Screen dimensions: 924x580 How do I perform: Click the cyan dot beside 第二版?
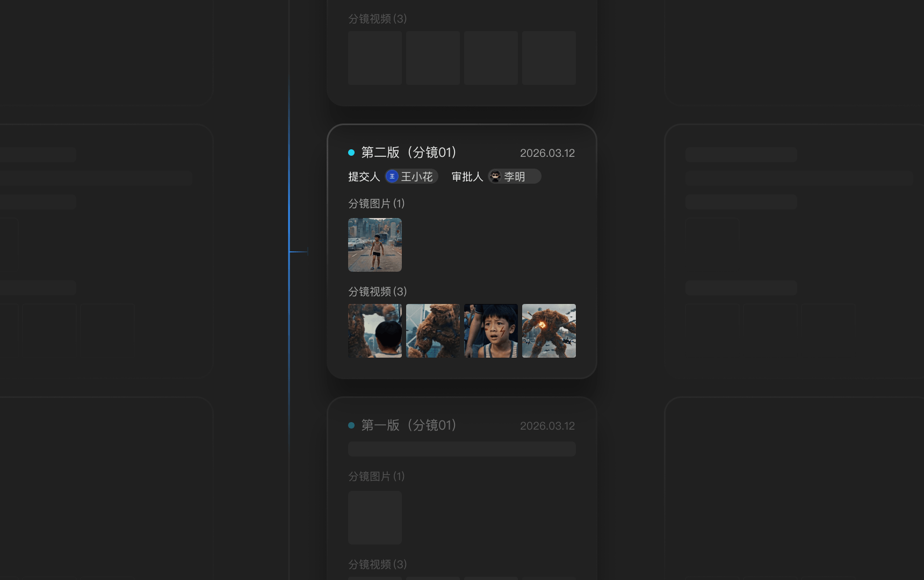[351, 153]
